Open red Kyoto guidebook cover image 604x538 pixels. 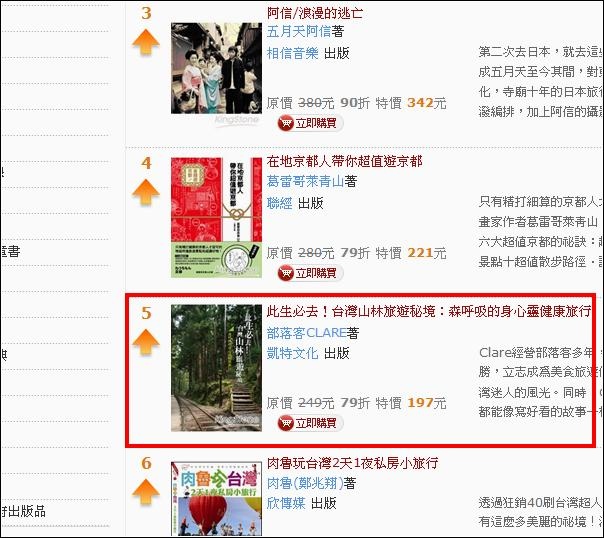pos(216,218)
